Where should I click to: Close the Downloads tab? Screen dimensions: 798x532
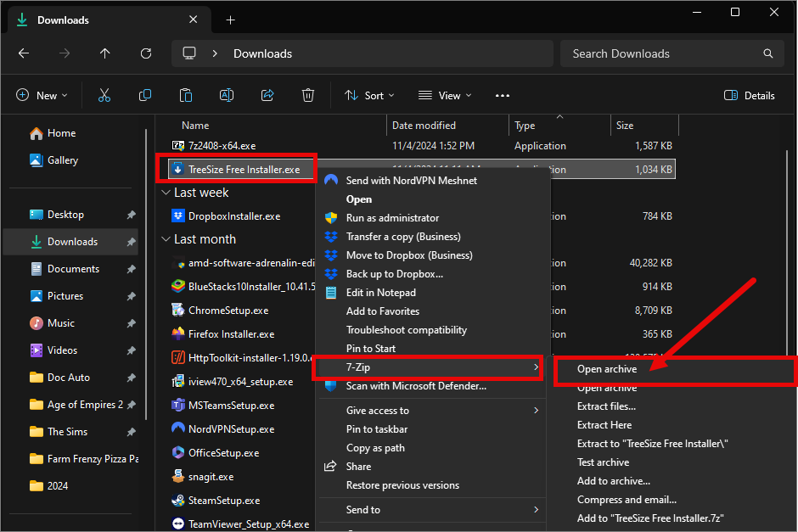point(194,20)
